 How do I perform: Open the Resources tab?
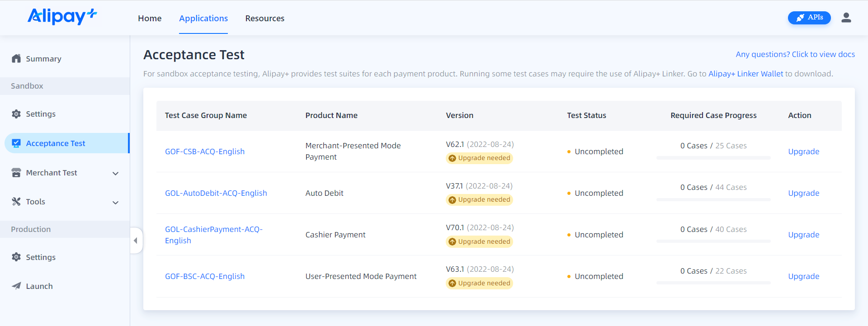pos(264,19)
